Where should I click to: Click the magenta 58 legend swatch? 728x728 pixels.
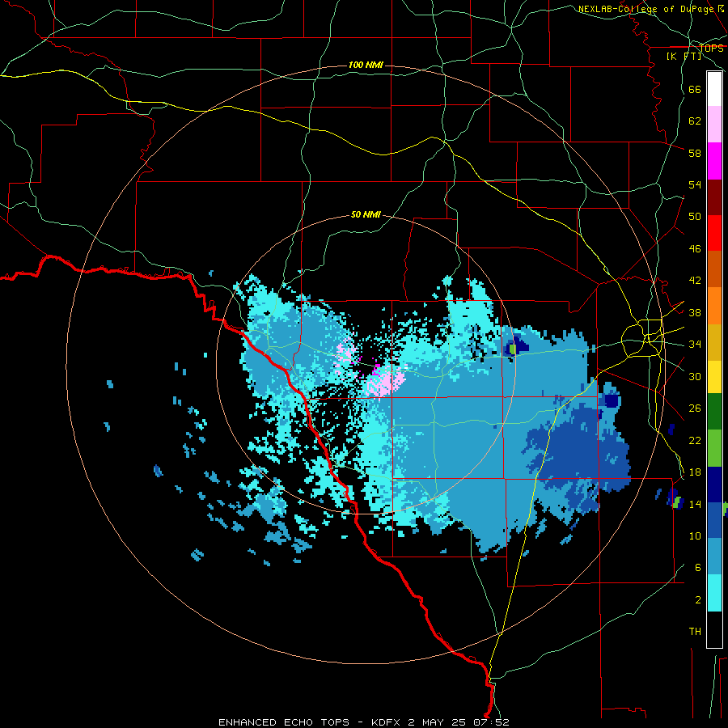pos(714,161)
